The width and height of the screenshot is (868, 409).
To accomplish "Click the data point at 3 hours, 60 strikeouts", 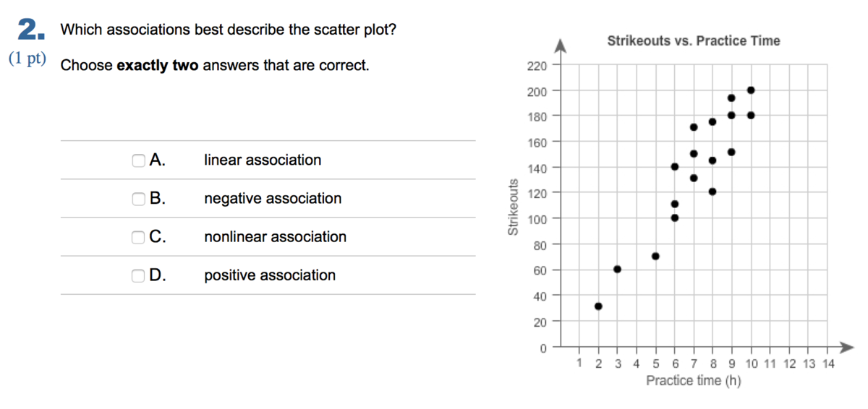I will point(617,269).
